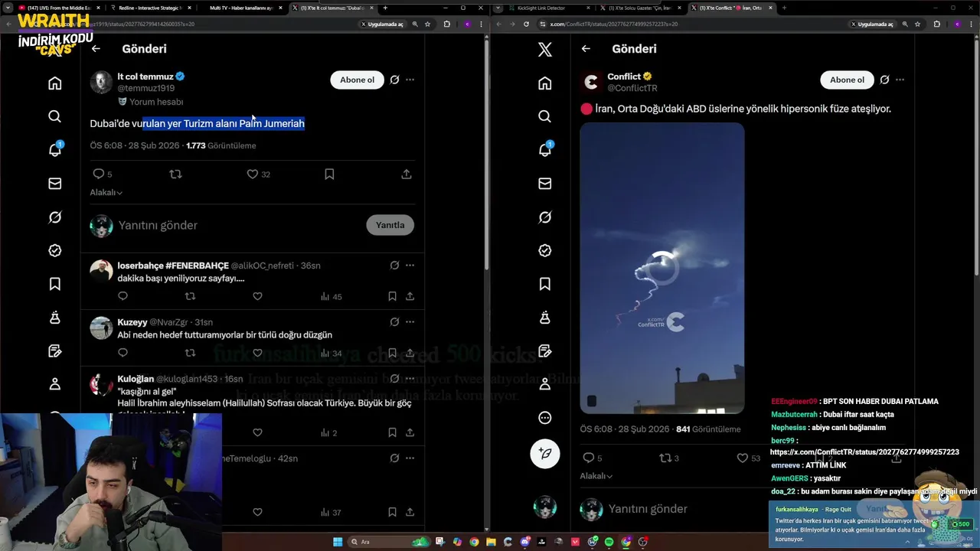
Task: Open Explore search in left window sidebar
Action: click(x=55, y=116)
